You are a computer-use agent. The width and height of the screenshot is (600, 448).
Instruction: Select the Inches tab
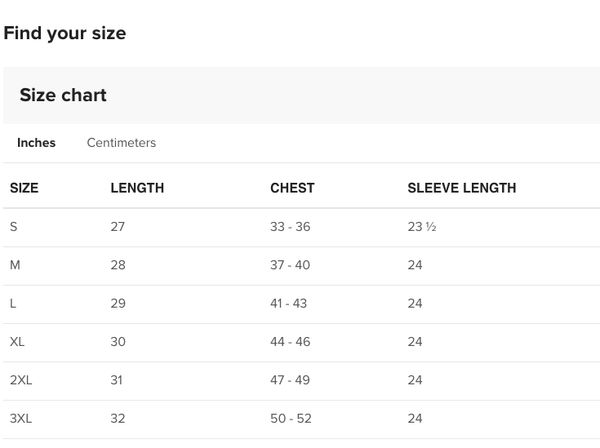[x=36, y=143]
